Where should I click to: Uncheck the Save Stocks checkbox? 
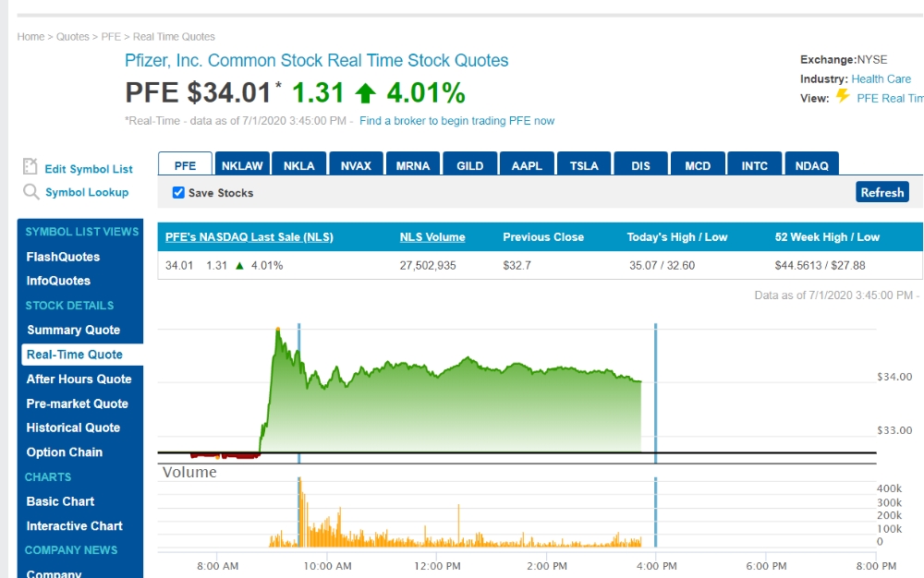[x=178, y=192]
